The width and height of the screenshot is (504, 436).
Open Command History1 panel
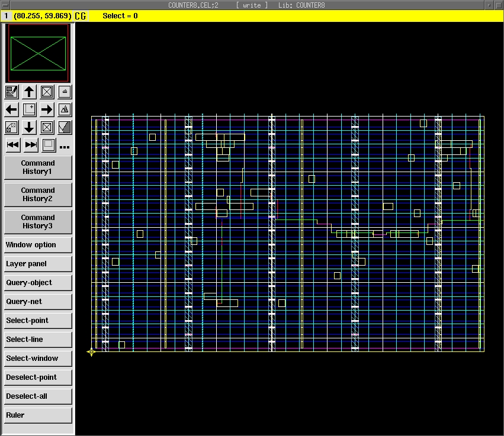tap(38, 167)
